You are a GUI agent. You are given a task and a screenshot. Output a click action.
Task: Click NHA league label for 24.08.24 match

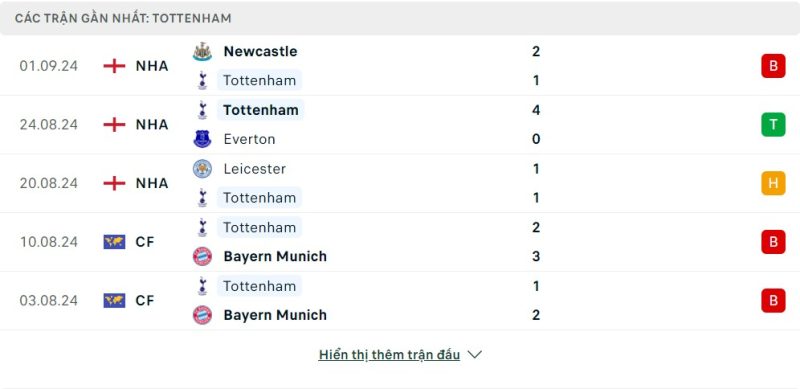pos(152,125)
